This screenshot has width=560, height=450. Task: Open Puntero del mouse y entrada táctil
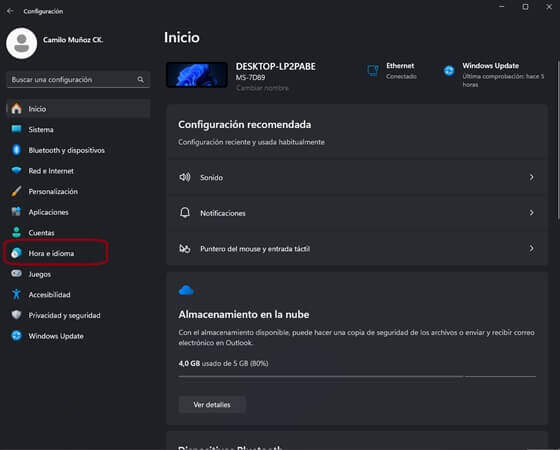tap(357, 249)
